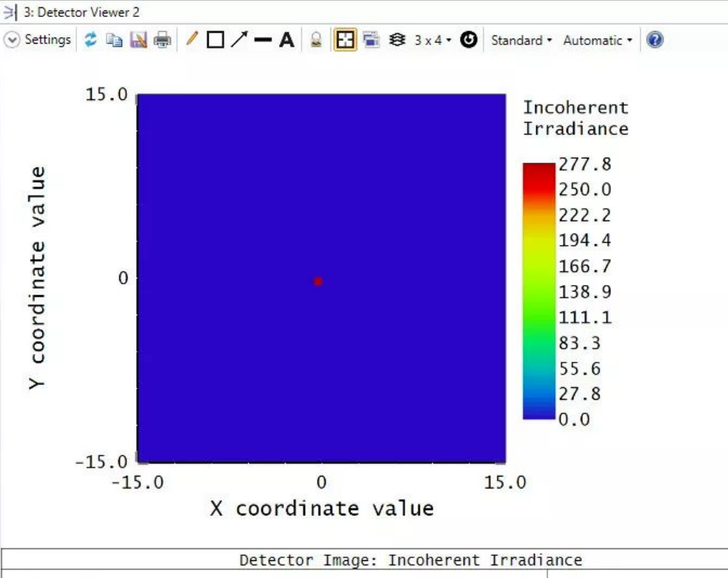This screenshot has width=728, height=578.
Task: Click the 0.0 scale minimum label
Action: coord(574,420)
